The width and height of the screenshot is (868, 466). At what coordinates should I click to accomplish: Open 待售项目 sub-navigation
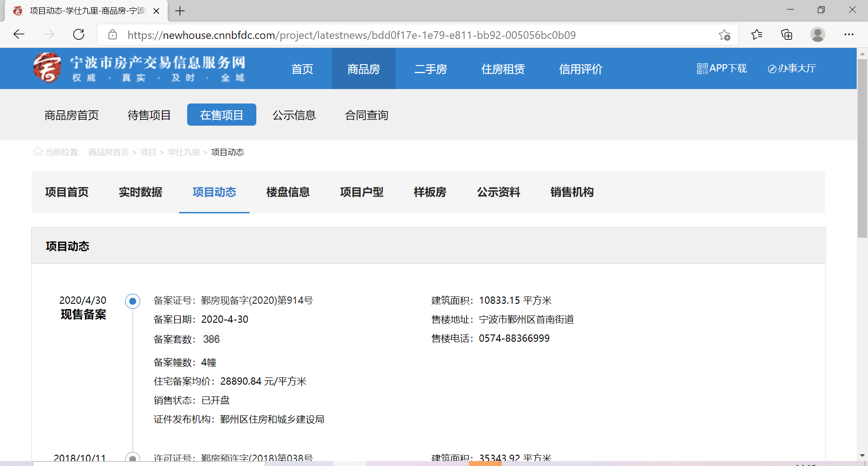tap(149, 115)
